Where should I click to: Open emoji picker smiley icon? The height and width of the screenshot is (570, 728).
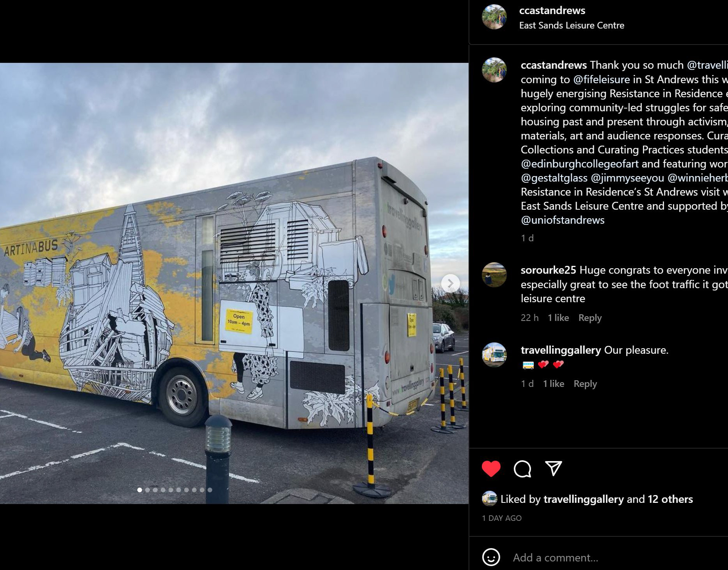tap(491, 557)
